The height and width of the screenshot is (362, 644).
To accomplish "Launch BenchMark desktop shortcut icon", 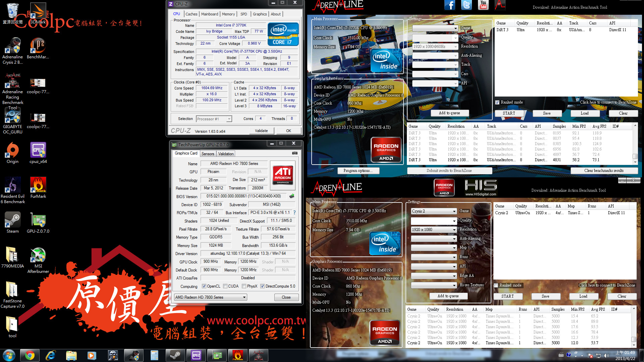I will (38, 48).
